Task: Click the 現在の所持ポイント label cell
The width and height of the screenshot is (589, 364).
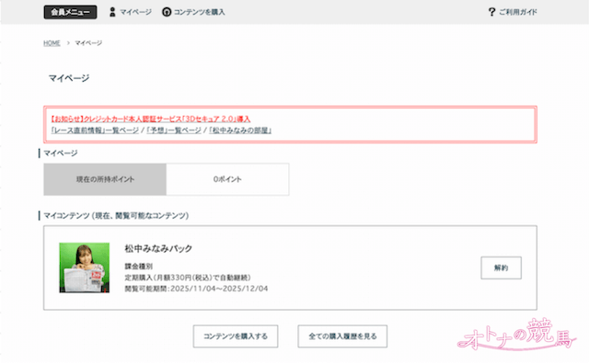Action: click(105, 179)
